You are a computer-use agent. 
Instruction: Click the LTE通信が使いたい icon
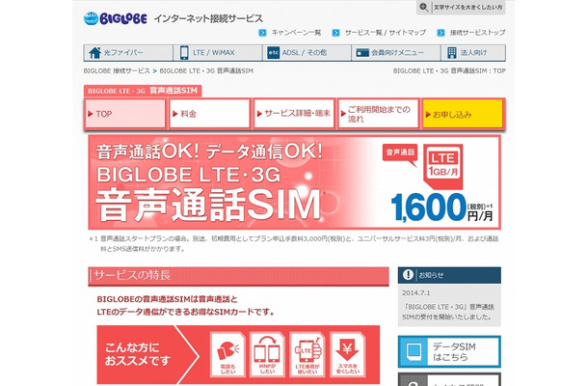pyautogui.click(x=307, y=354)
